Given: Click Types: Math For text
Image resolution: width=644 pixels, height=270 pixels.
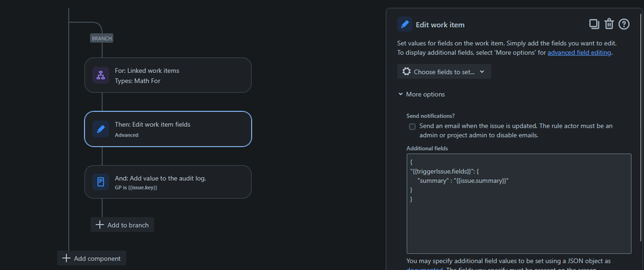Looking at the screenshot, I should click(137, 81).
